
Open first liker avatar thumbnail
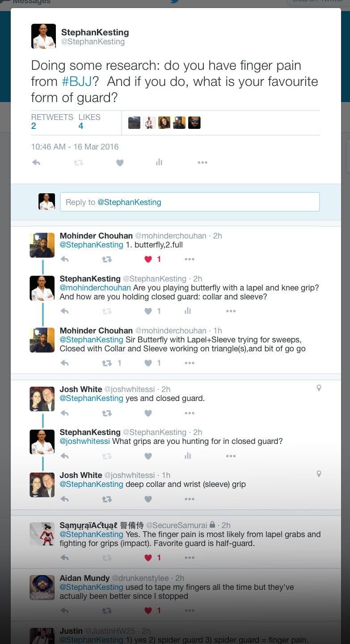[135, 123]
